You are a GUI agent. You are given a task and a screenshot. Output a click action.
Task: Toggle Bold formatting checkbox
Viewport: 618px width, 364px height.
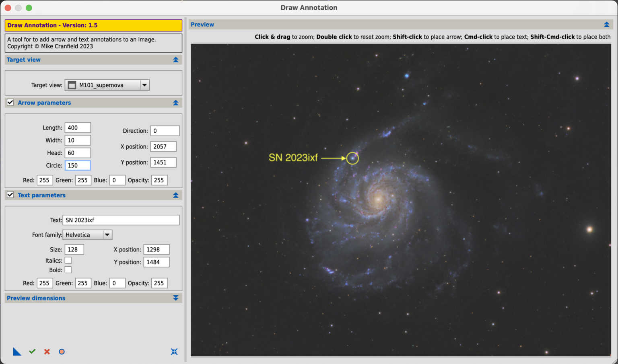tap(68, 269)
